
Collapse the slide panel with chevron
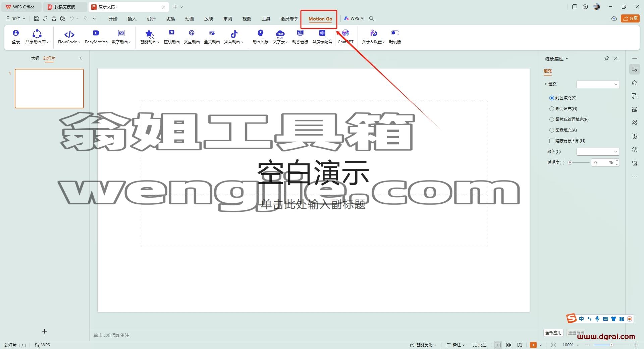81,58
